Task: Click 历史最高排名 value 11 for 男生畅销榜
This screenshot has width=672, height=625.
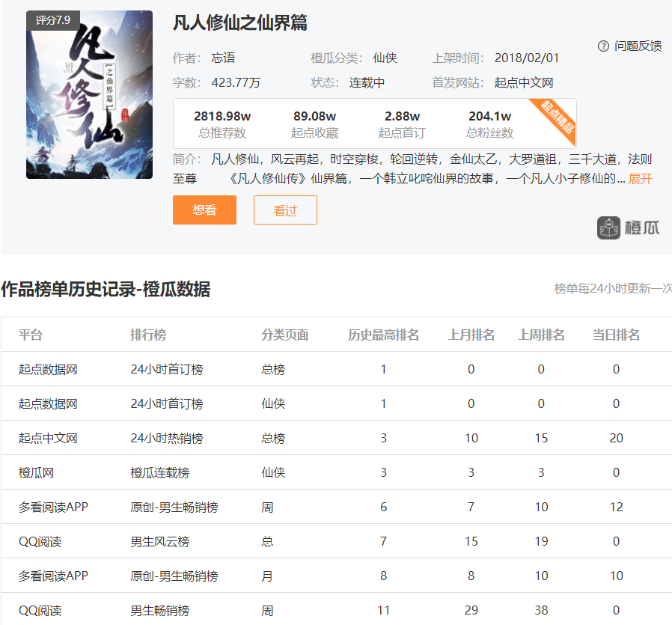Action: 384,610
